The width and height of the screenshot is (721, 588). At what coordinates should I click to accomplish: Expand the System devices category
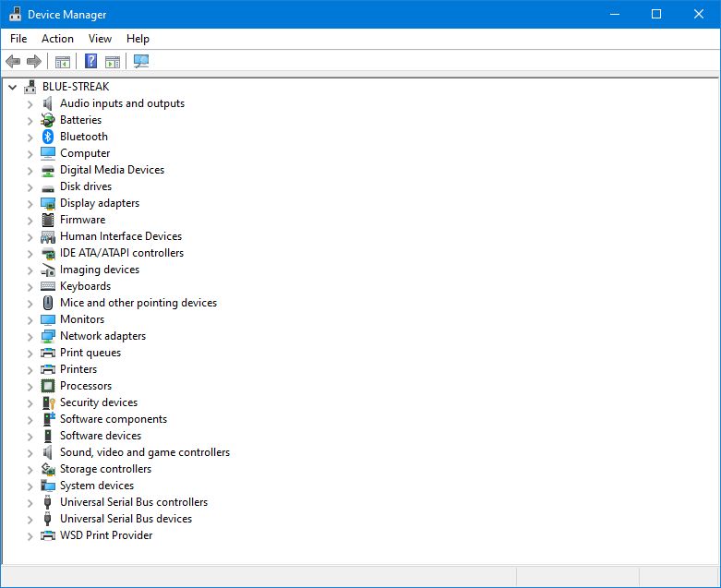point(30,486)
